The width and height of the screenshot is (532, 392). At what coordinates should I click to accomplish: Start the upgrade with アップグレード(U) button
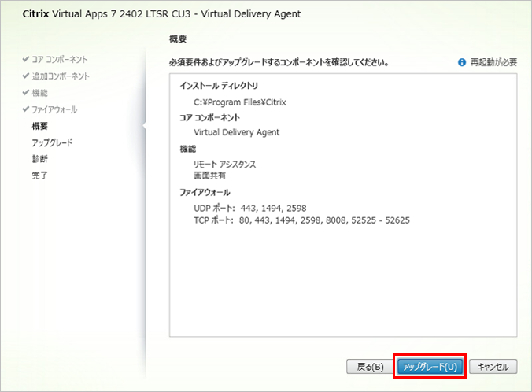(430, 367)
